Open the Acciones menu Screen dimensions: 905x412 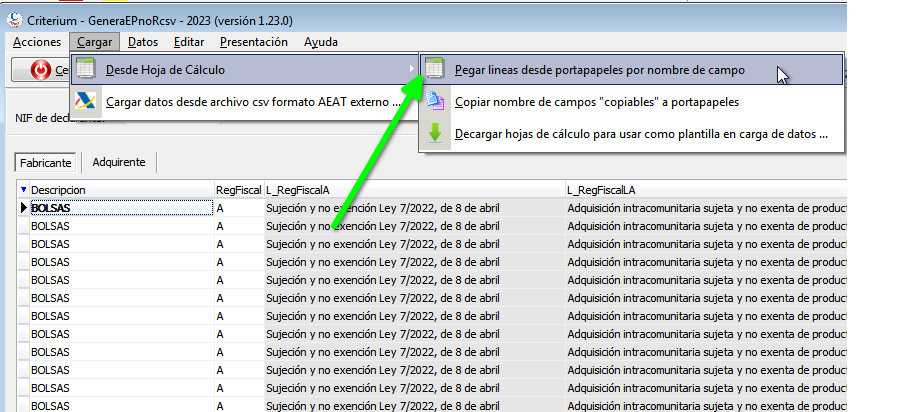pyautogui.click(x=37, y=42)
